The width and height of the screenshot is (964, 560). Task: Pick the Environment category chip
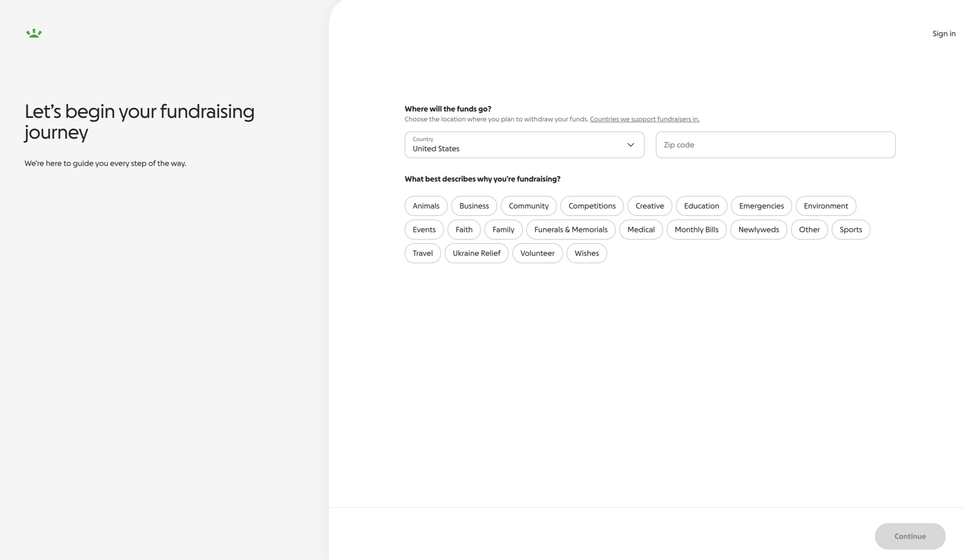[826, 206]
